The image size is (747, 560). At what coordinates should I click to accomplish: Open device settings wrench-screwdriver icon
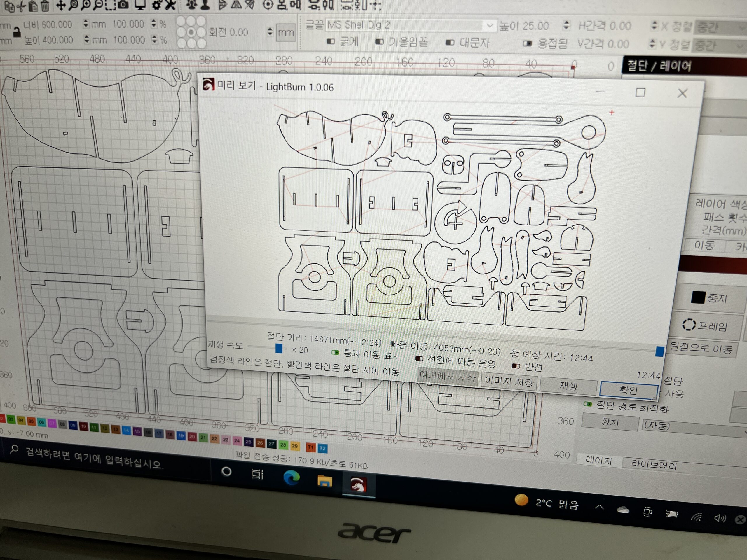pyautogui.click(x=171, y=4)
